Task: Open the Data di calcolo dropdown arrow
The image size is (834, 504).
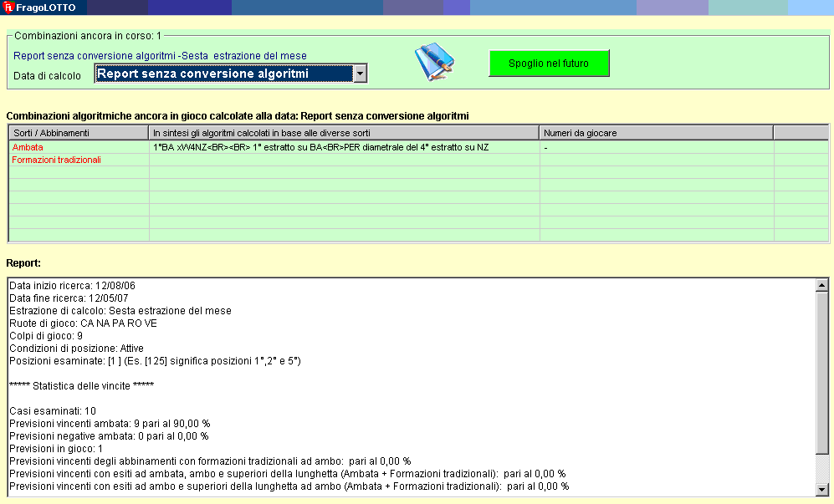Action: (360, 74)
